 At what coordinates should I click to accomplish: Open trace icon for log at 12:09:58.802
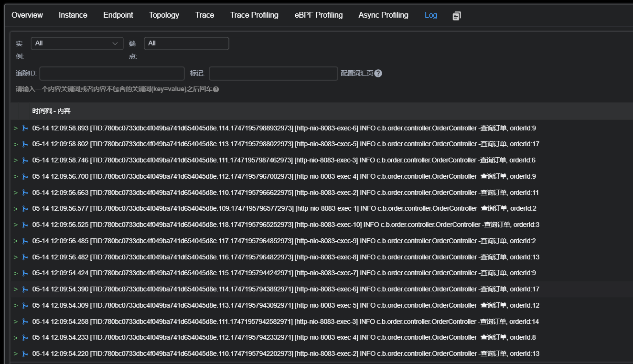click(x=25, y=144)
